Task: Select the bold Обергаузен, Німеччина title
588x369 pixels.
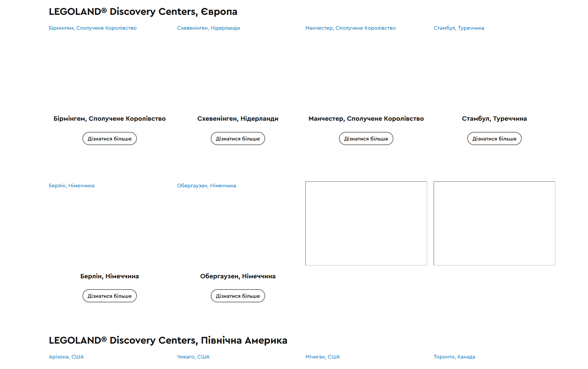Action: pos(238,276)
